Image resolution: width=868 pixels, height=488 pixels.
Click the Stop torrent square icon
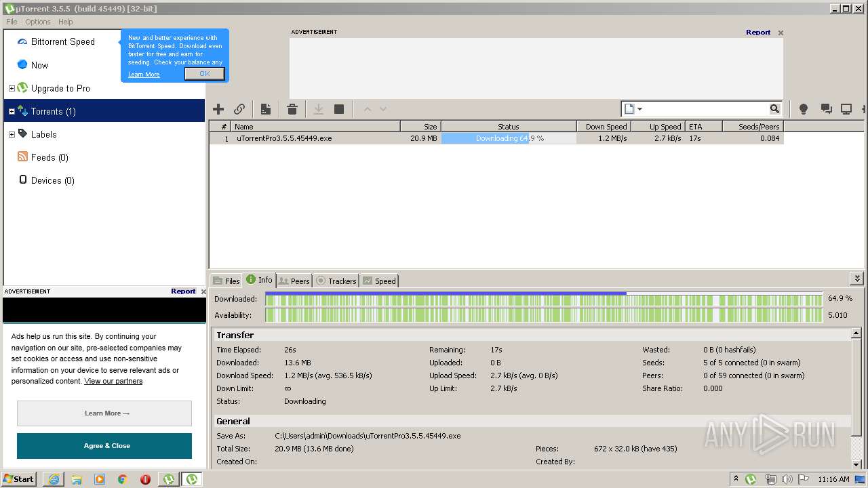point(339,109)
